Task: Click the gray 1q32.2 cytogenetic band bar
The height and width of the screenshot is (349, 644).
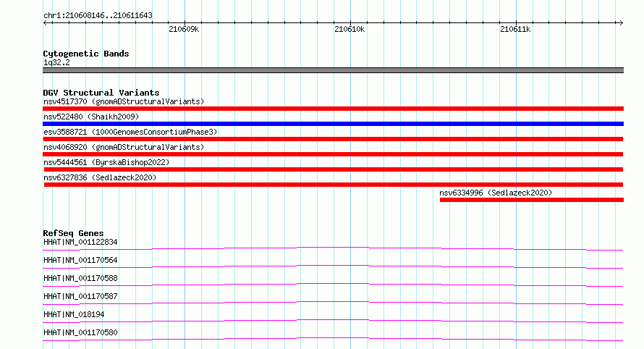Action: (x=333, y=70)
